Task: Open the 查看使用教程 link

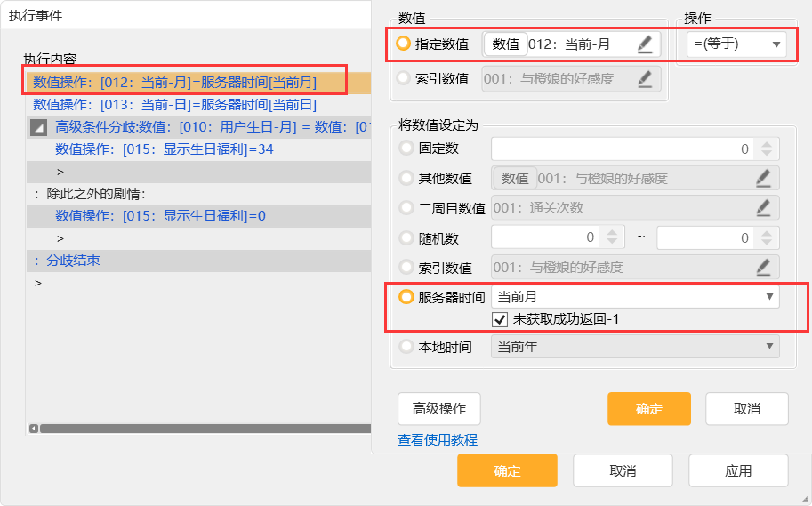Action: click(438, 440)
